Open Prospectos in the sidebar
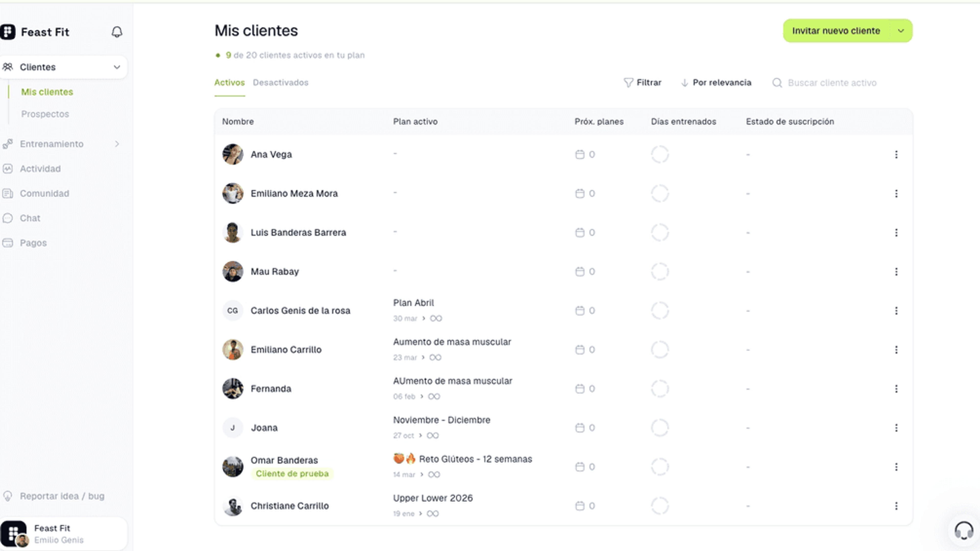This screenshot has width=980, height=551. (45, 114)
